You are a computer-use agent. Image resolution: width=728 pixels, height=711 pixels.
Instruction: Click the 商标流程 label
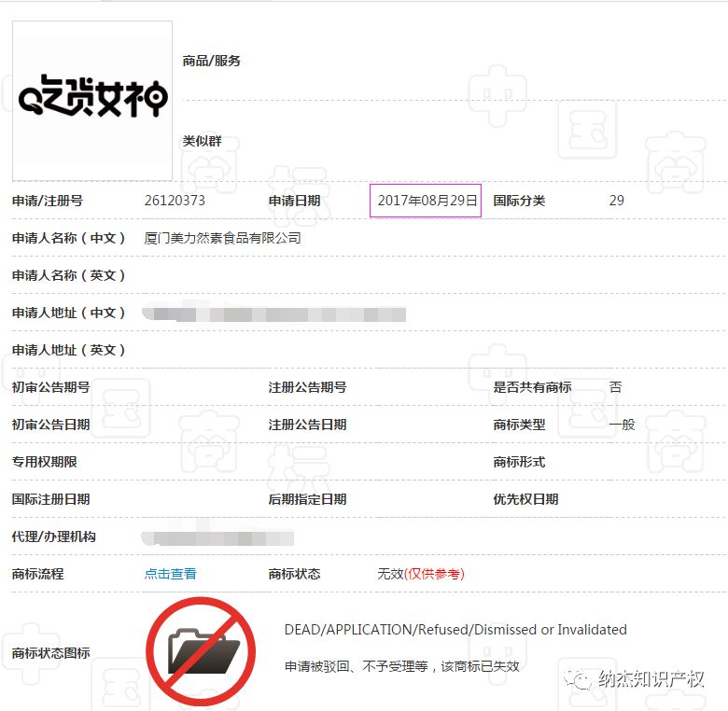37,574
